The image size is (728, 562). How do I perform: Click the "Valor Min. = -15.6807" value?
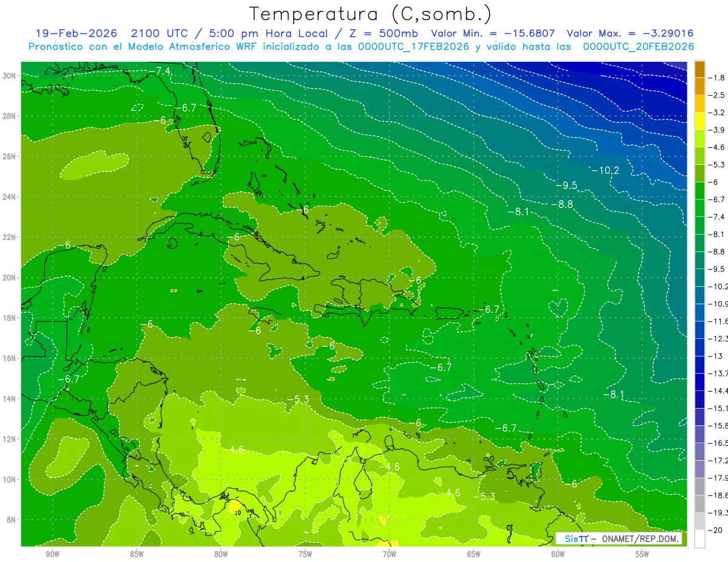pos(493,33)
